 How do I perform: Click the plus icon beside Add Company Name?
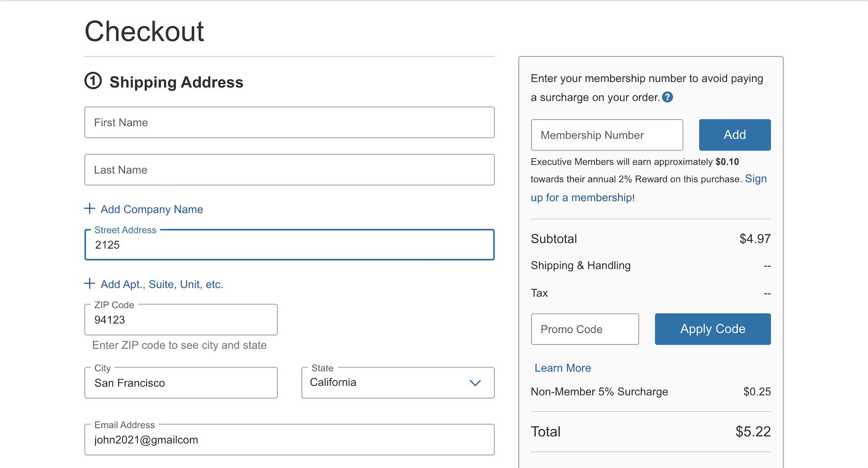(90, 209)
